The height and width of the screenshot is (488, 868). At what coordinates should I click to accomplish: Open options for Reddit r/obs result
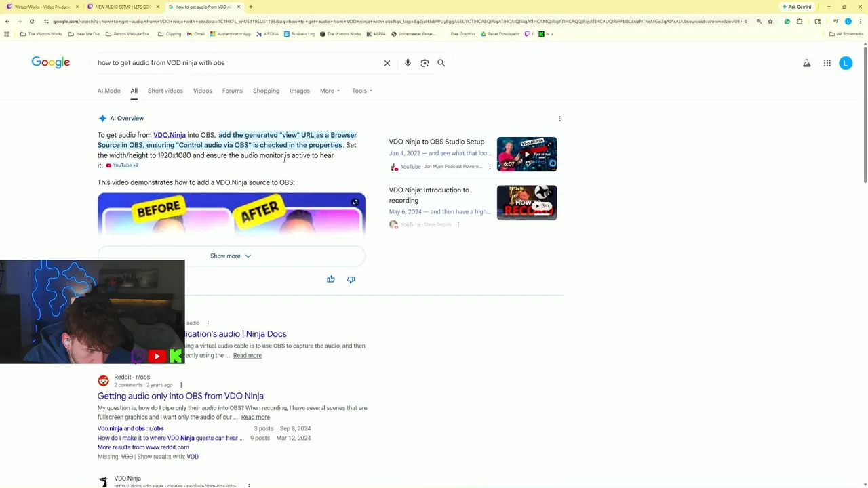181,385
